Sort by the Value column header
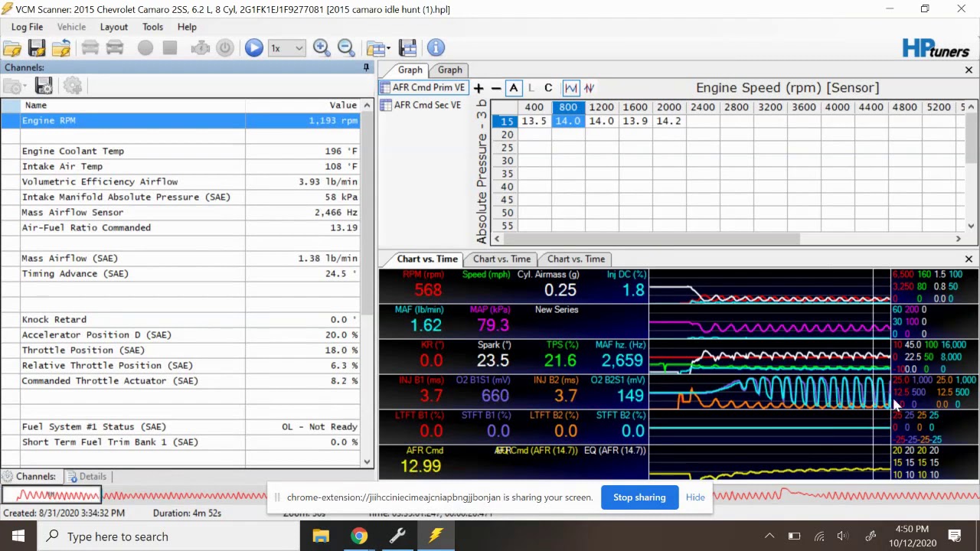Image resolution: width=980 pixels, height=551 pixels. pos(302,106)
